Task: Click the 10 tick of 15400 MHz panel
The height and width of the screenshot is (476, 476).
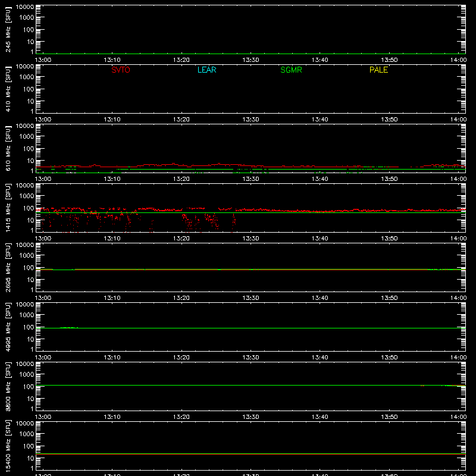Action: point(30,458)
